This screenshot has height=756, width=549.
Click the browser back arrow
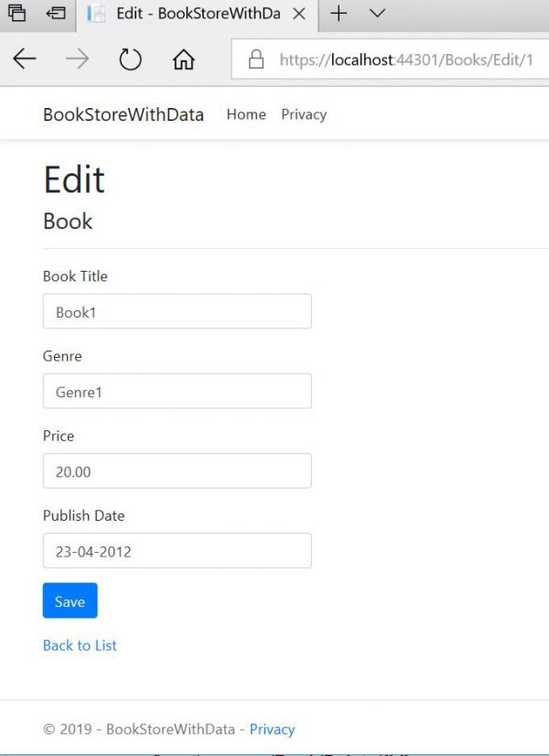click(x=25, y=59)
